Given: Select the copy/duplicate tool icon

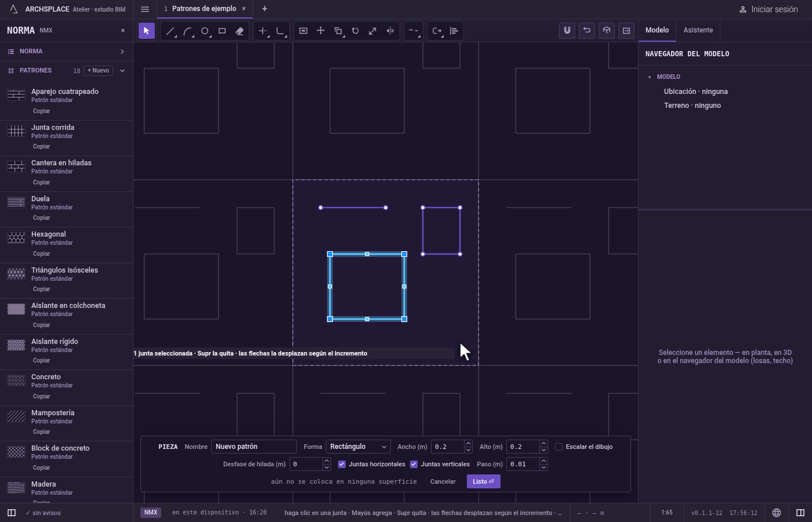Looking at the screenshot, I should click(338, 31).
